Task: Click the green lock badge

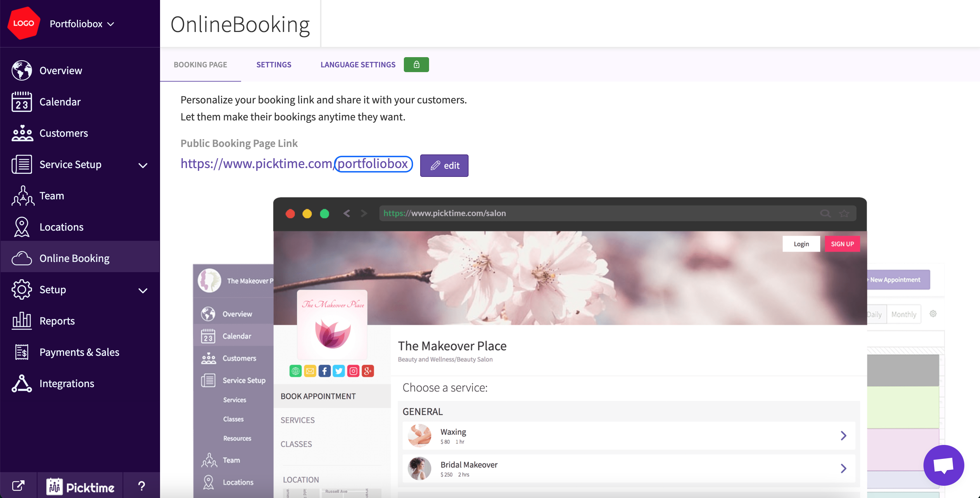Action: coord(416,65)
